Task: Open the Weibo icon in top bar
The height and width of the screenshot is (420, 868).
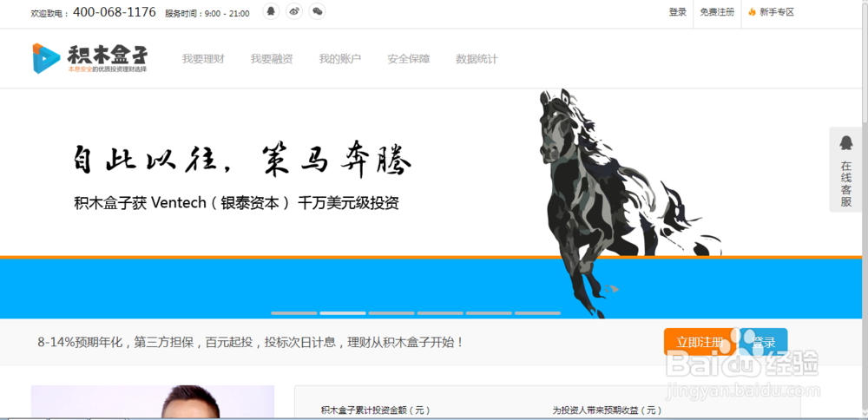Action: pos(294,11)
